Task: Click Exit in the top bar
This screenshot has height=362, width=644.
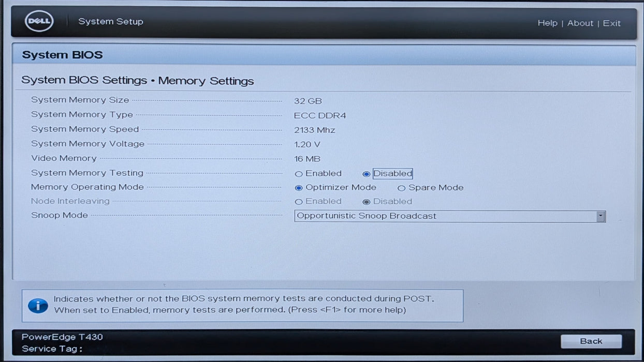Action: (611, 23)
